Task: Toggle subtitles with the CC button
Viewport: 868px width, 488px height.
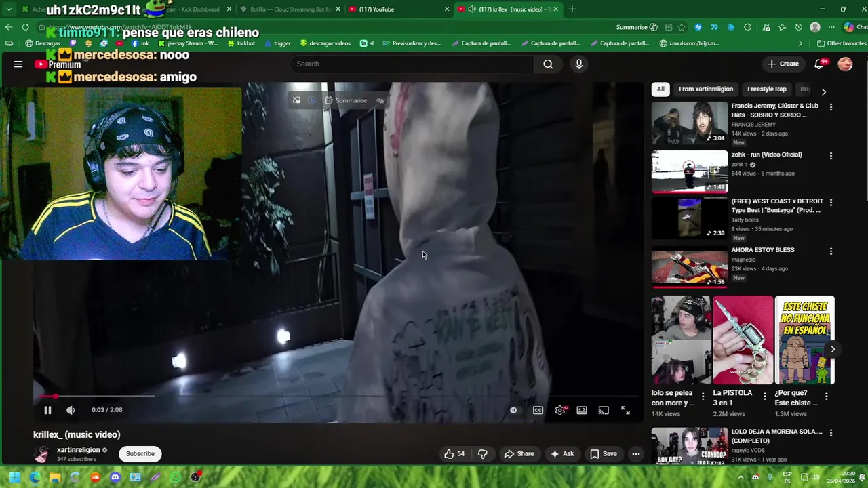Action: click(x=538, y=410)
